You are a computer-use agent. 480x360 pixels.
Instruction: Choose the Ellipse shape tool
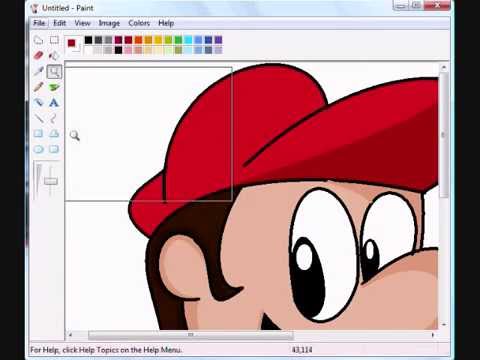pyautogui.click(x=39, y=149)
